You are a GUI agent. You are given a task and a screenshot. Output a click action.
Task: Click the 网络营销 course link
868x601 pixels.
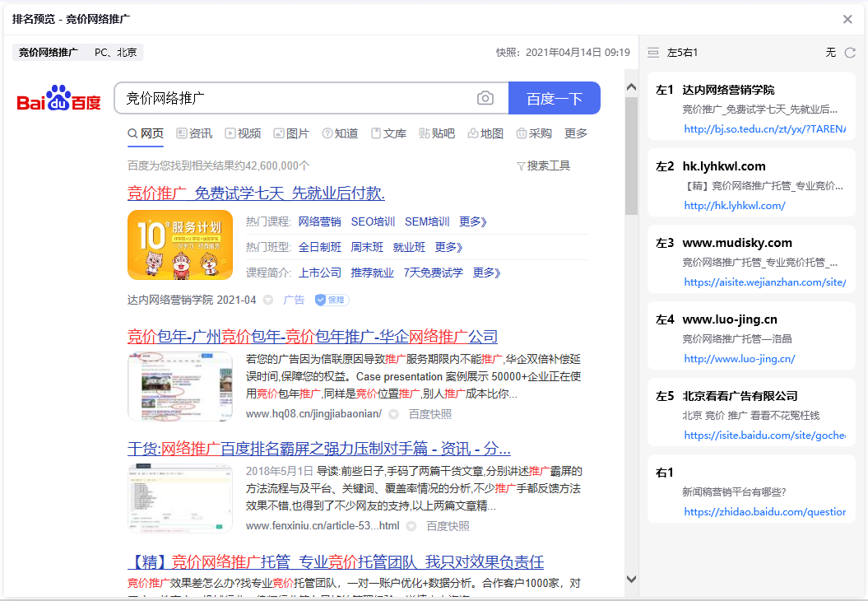click(319, 221)
